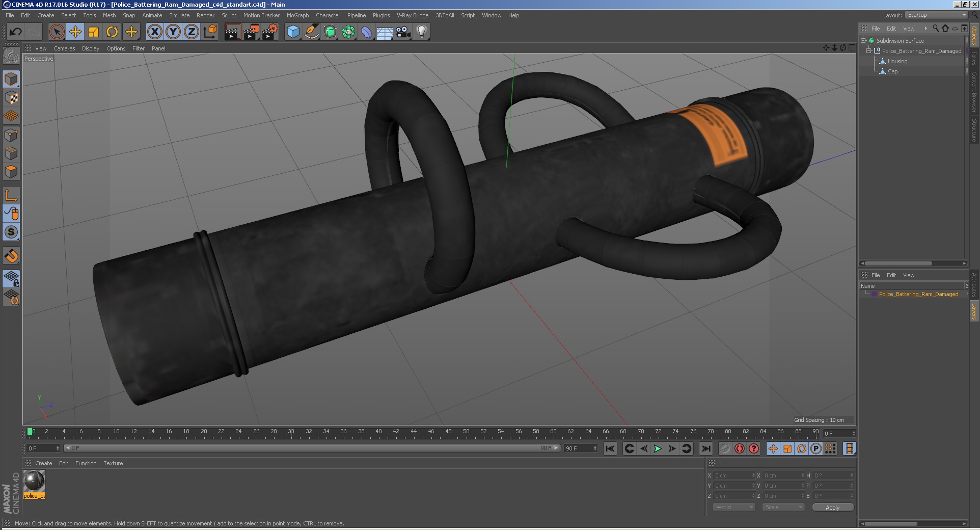Image resolution: width=980 pixels, height=530 pixels.
Task: Open the Layout dropdown Startup
Action: click(937, 15)
